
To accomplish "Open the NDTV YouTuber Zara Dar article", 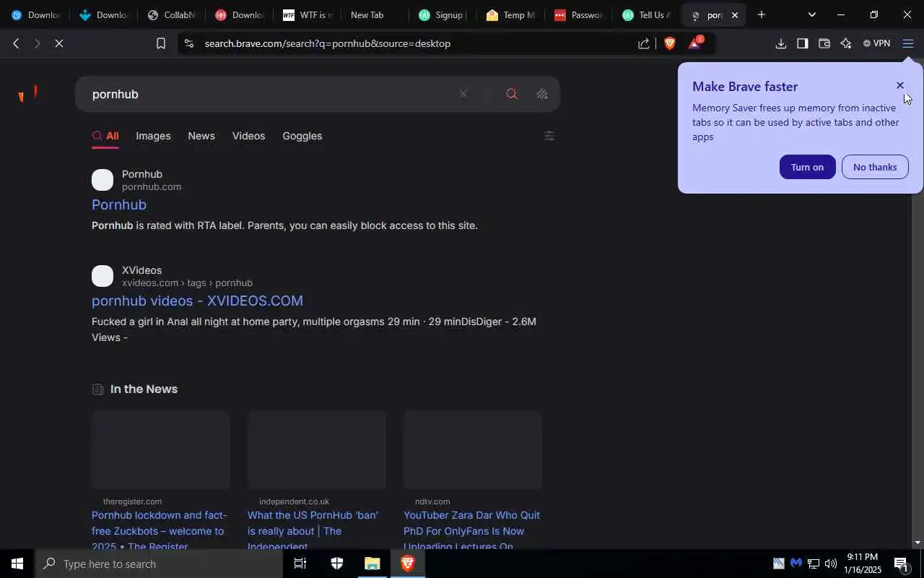I will (472, 531).
